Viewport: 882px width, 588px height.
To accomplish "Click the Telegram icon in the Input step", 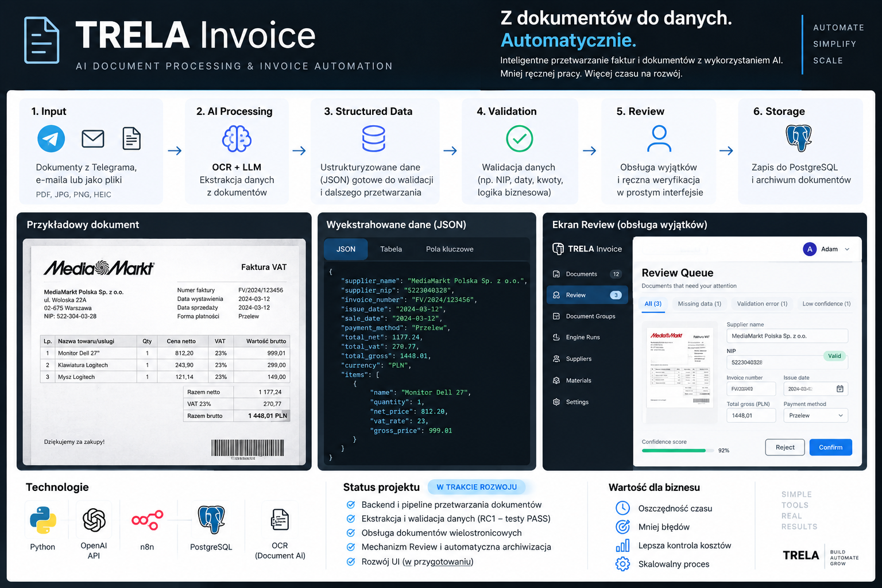I will [51, 139].
